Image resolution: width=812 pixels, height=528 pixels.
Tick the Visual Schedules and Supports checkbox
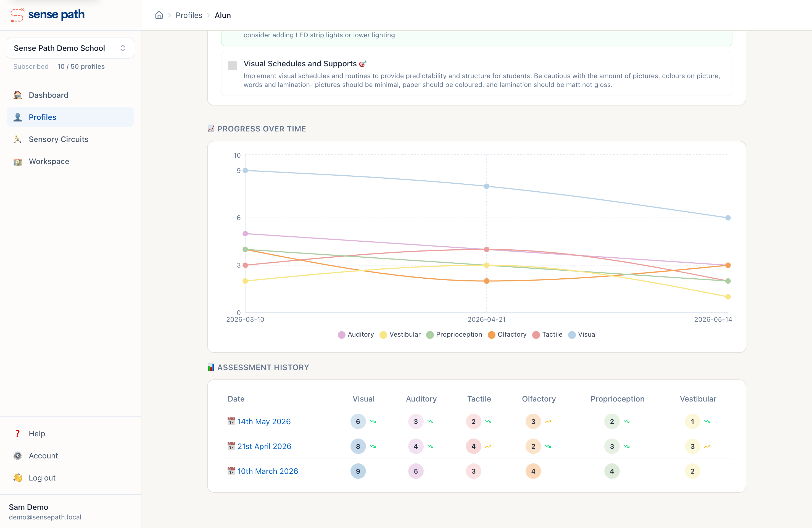pyautogui.click(x=232, y=65)
